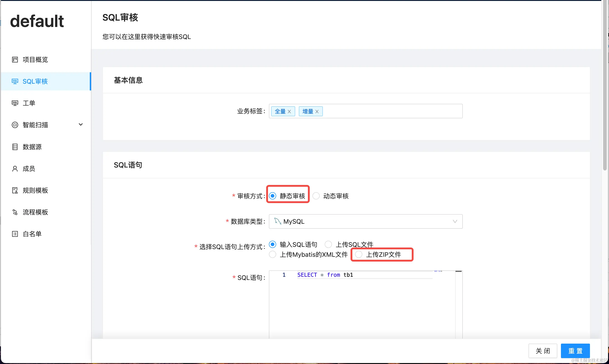Click the 成员 person icon
Viewport: 609px width, 364px height.
(15, 168)
